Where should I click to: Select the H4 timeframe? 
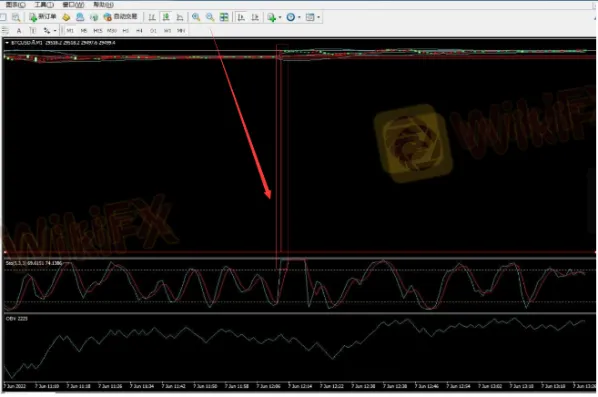click(139, 31)
